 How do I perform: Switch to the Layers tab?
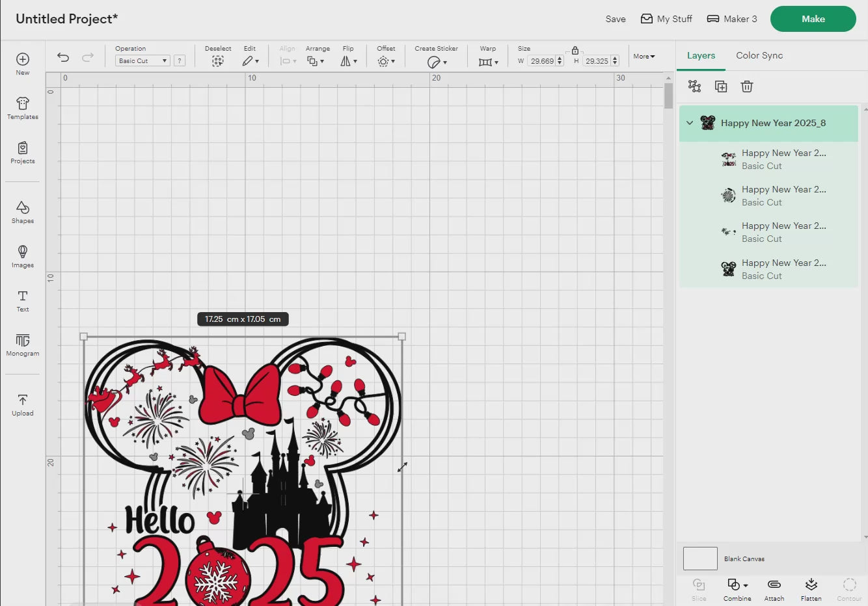pos(701,55)
